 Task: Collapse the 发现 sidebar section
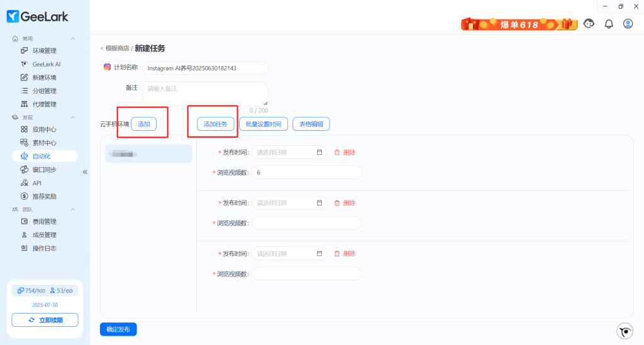point(73,118)
